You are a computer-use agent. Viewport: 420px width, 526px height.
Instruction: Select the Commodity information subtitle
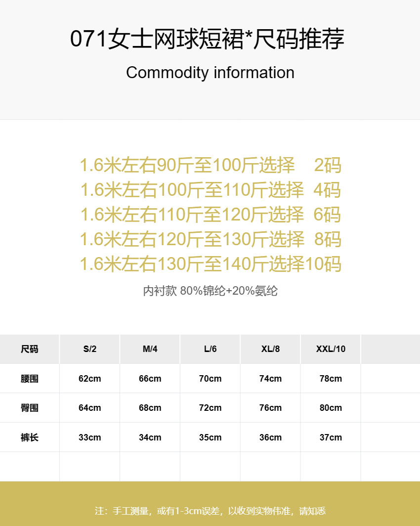[210, 73]
